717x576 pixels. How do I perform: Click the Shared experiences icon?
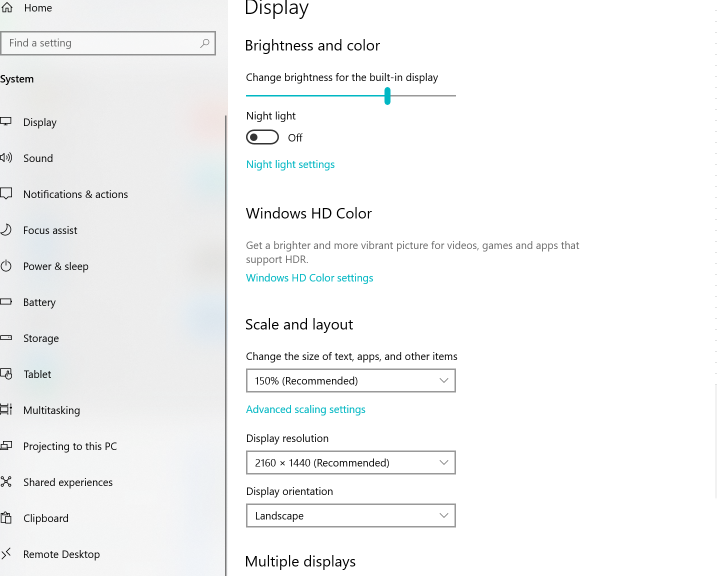tap(6, 482)
